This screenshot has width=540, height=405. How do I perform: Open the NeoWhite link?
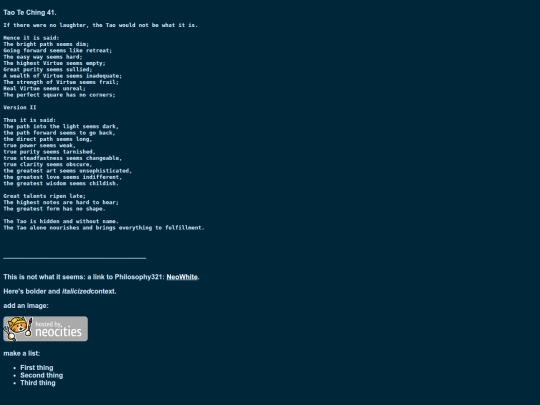pyautogui.click(x=182, y=277)
